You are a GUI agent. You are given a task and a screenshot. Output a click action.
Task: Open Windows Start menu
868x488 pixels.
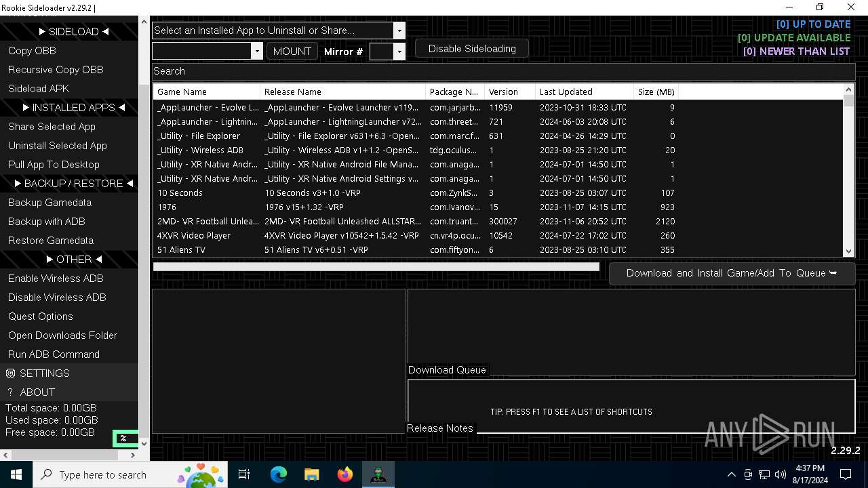click(x=16, y=474)
